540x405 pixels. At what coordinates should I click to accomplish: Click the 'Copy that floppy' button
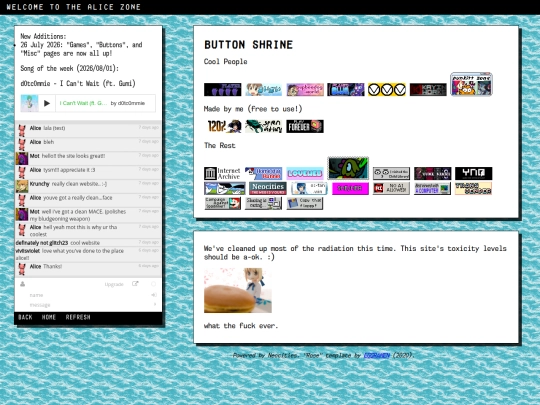(305, 203)
